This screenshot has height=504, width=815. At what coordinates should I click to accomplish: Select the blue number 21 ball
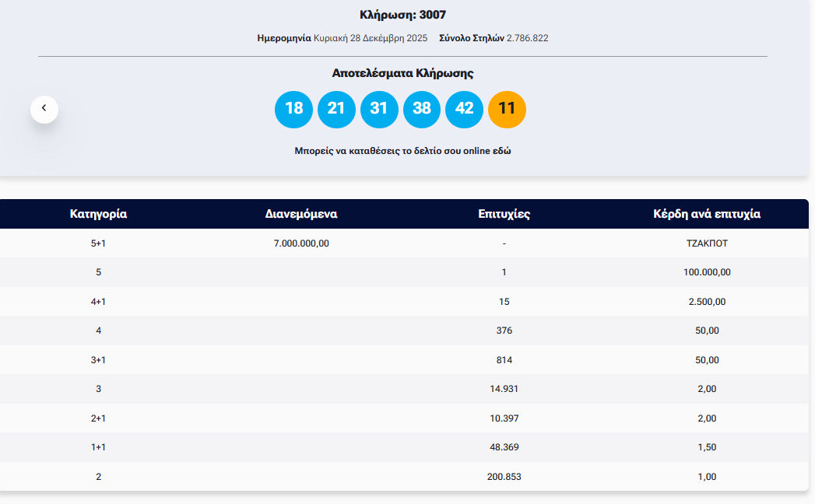[336, 109]
